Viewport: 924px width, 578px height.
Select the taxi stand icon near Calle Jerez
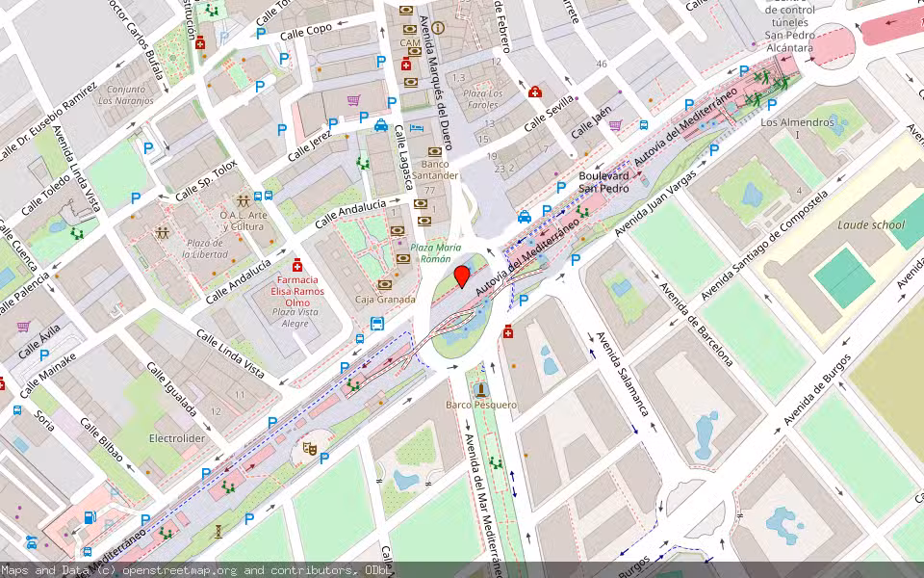[381, 125]
